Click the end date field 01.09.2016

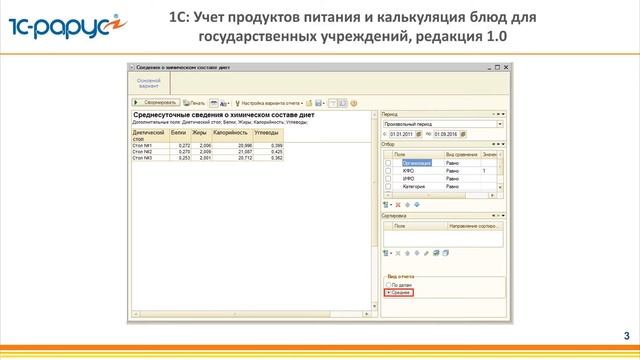click(446, 134)
